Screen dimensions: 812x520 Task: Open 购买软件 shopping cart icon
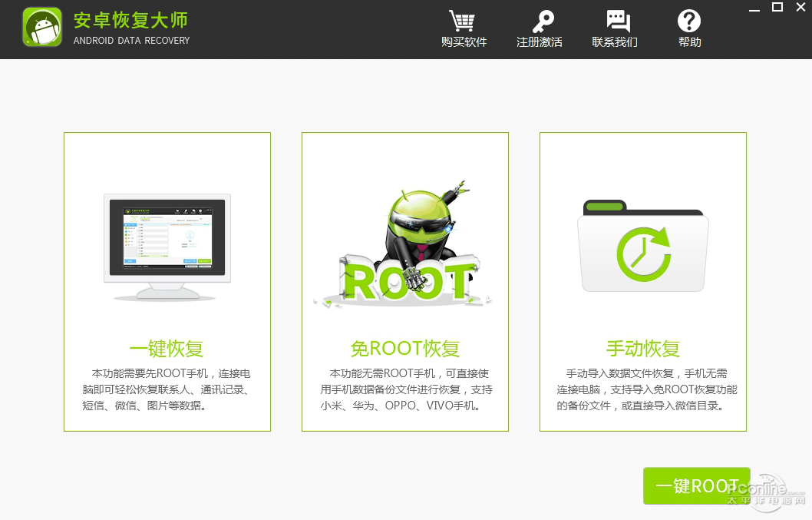pos(462,21)
